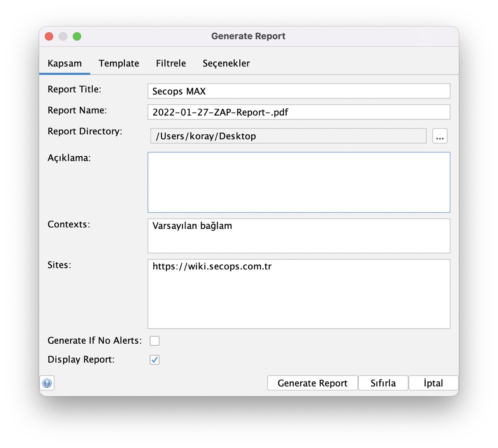The width and height of the screenshot is (498, 448).
Task: Switch to the Kapsam tab
Action: [x=65, y=63]
